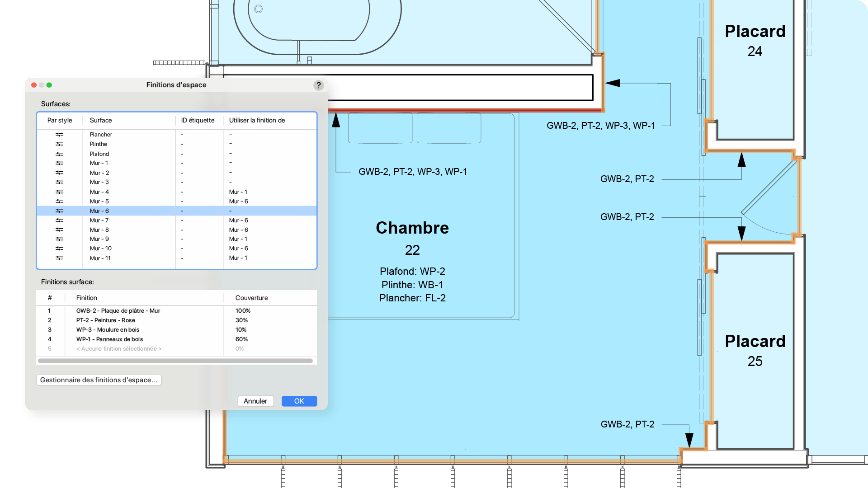Toggle Par style icon for Plancher row
Viewport: 868px width, 488px height.
(x=59, y=135)
